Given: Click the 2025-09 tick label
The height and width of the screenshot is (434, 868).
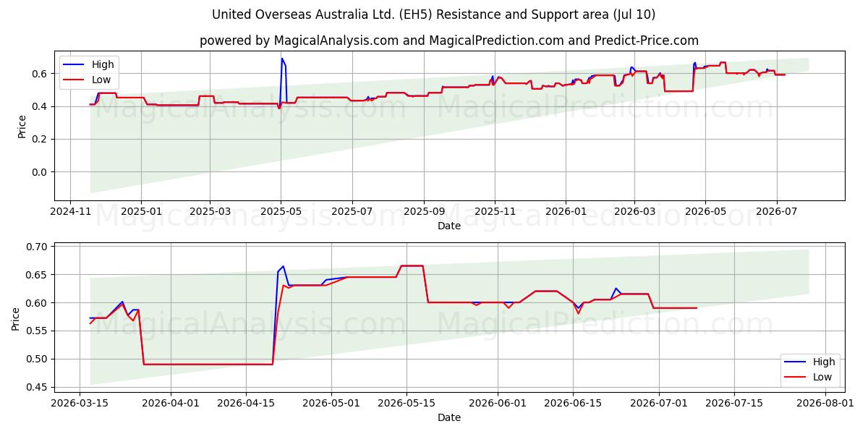Looking at the screenshot, I should tap(424, 211).
